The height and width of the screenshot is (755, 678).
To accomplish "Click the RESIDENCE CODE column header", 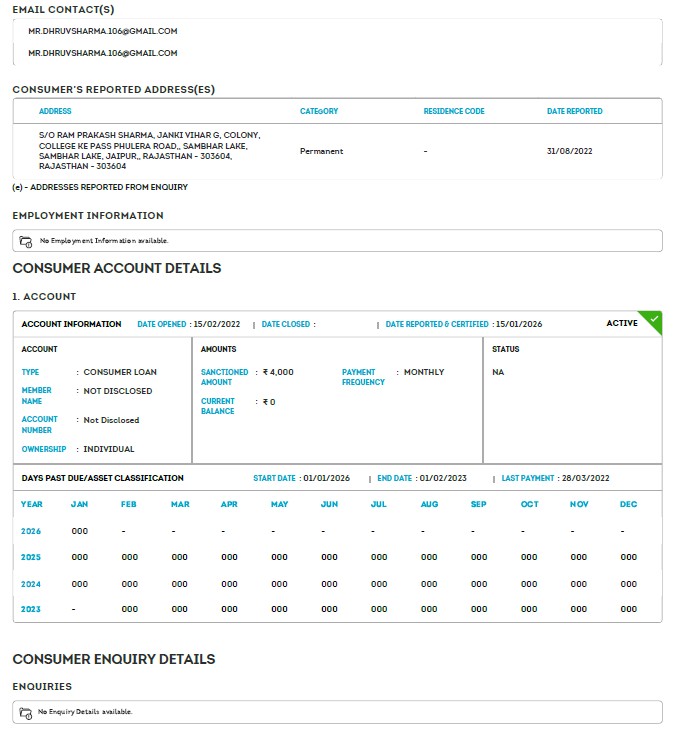I will (454, 111).
